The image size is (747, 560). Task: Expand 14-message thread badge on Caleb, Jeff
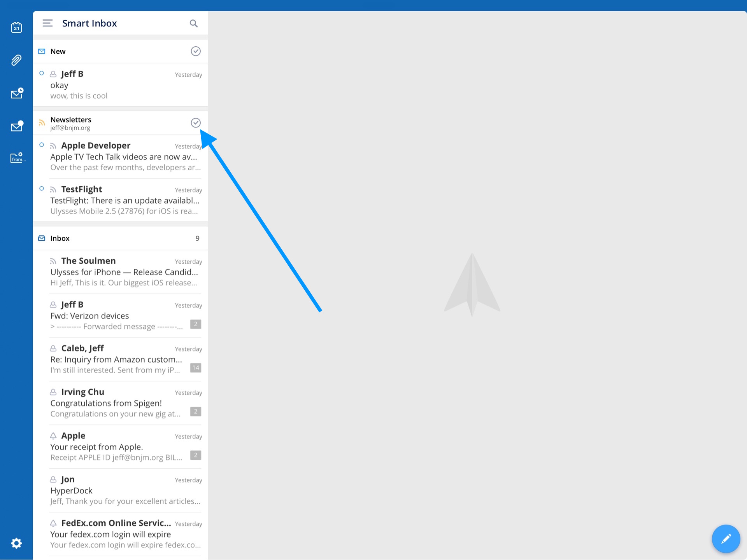[x=196, y=367]
